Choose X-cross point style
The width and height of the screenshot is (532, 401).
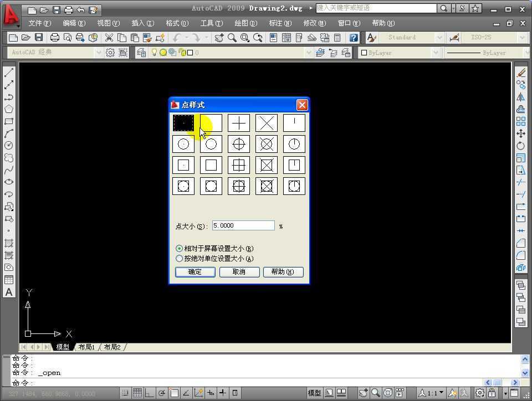(267, 123)
